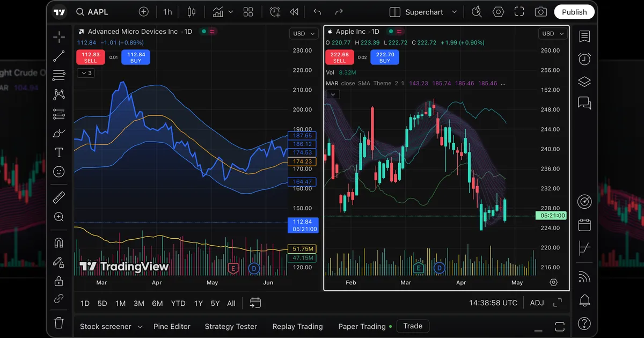
Task: Open the Indicators menu
Action: [218, 12]
